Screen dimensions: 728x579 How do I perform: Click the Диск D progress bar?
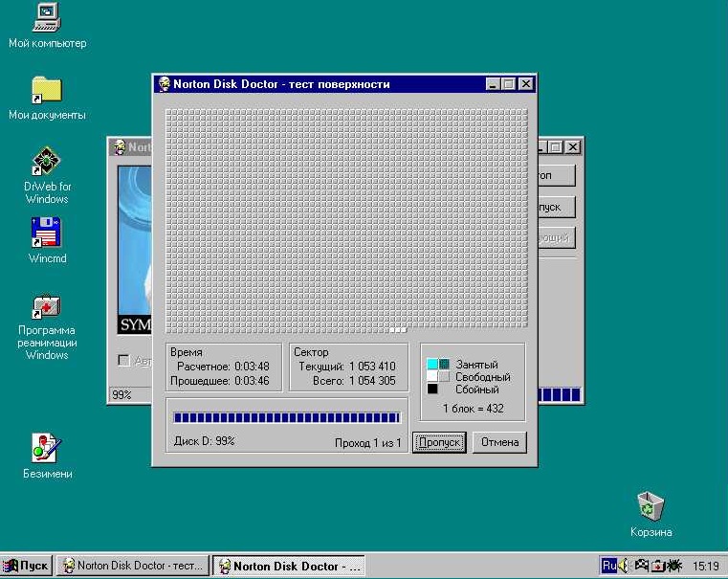pyautogui.click(x=286, y=417)
